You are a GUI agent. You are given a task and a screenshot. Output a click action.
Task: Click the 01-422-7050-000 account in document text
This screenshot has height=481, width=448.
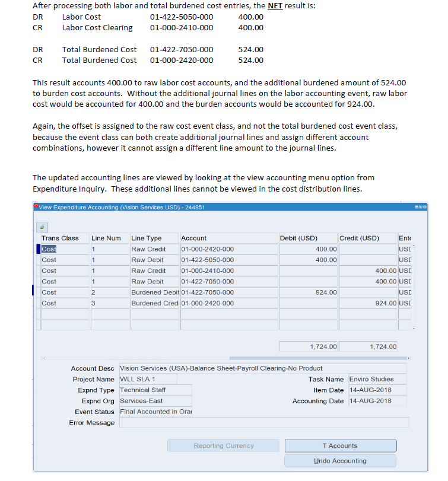click(182, 50)
